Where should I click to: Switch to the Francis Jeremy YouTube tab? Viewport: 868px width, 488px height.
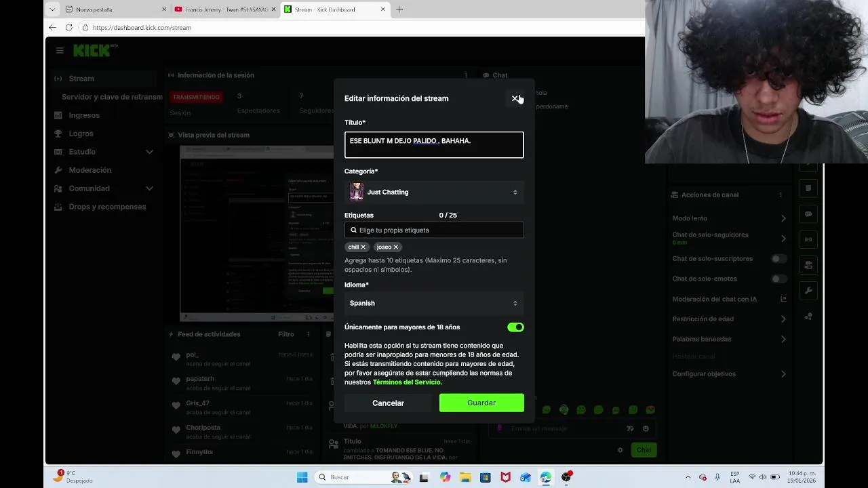pyautogui.click(x=224, y=9)
